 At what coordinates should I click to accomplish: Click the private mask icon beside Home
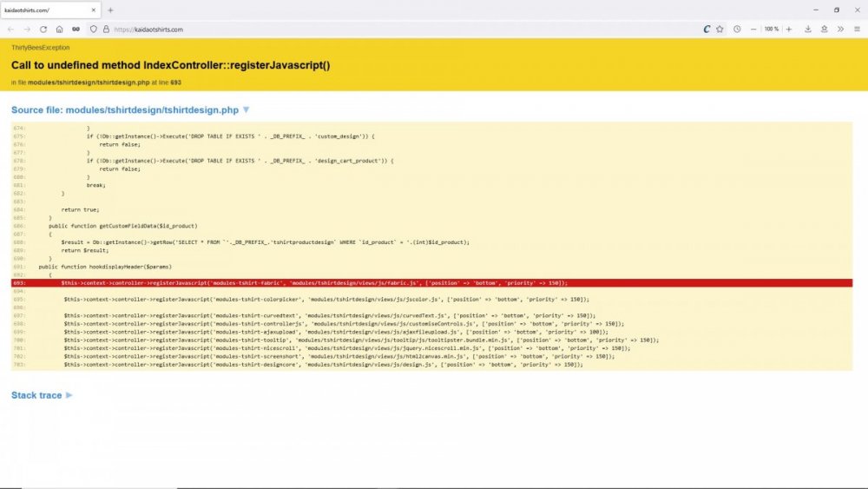click(x=76, y=30)
